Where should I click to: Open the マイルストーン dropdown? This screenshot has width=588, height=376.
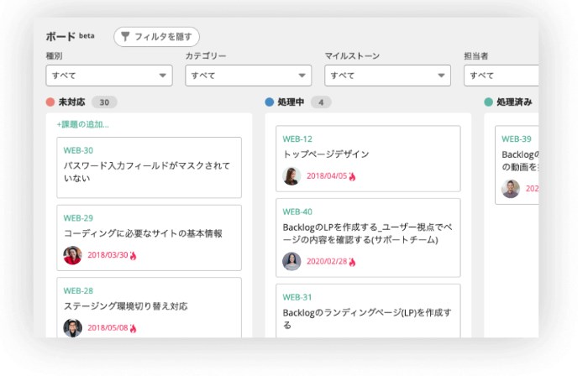click(387, 76)
